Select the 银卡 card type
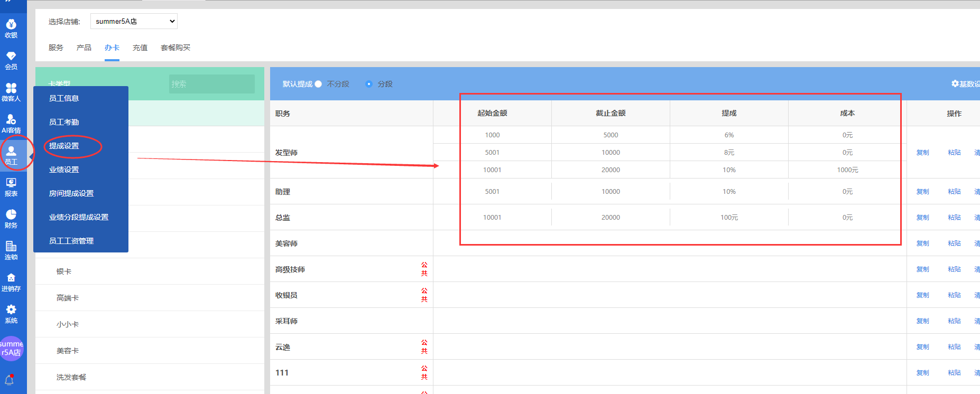This screenshot has height=394, width=980. click(x=150, y=271)
